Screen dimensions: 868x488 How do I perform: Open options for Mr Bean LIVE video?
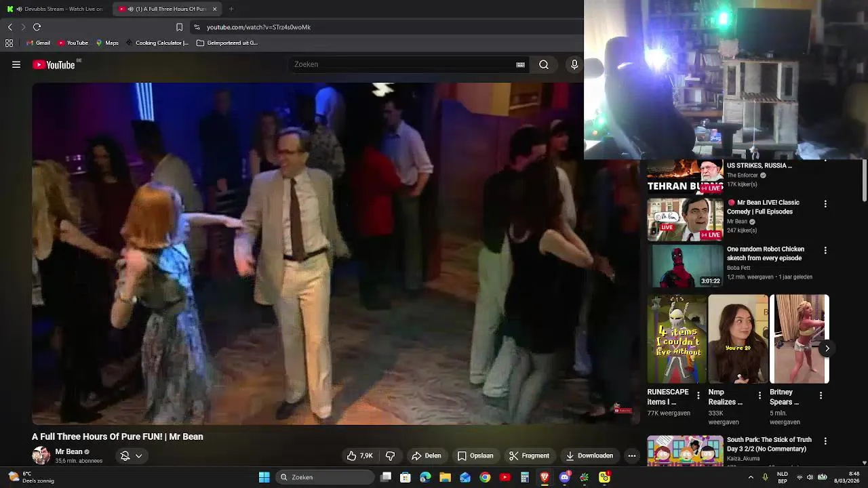[x=825, y=203]
